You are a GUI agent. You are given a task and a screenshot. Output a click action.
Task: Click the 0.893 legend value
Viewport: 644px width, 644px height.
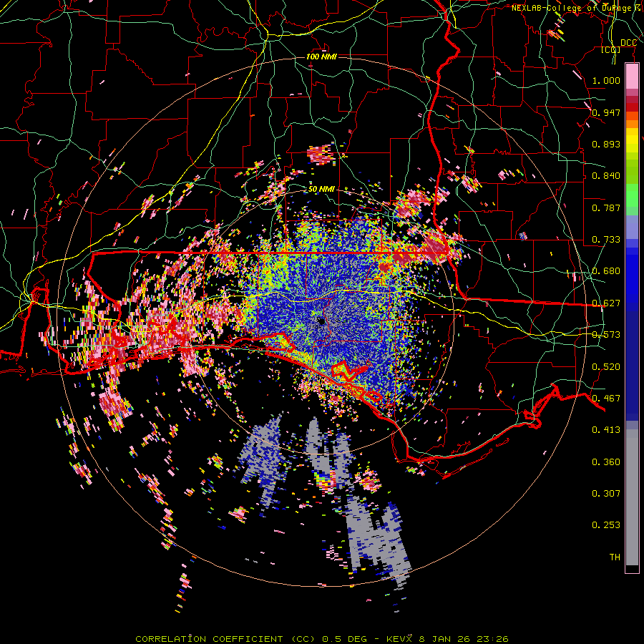606,144
